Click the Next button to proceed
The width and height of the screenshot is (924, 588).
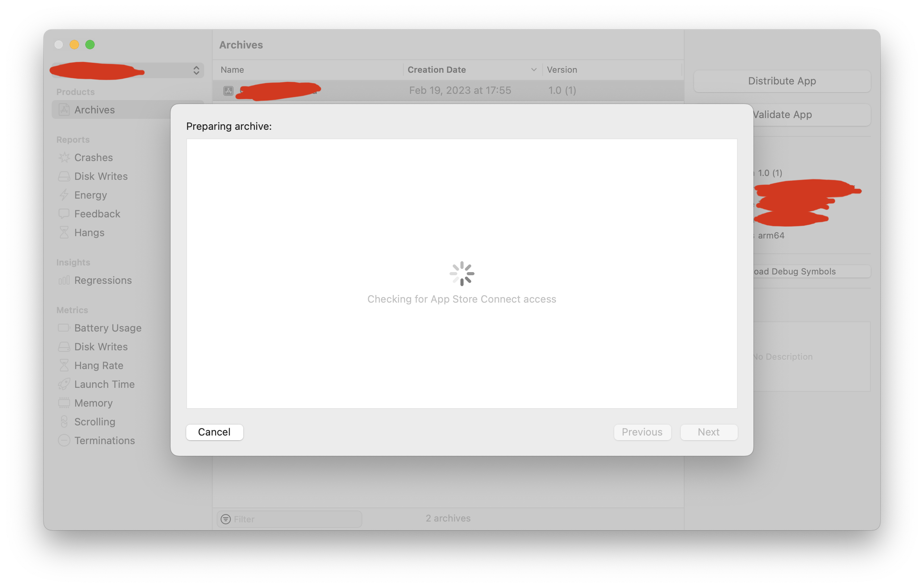coord(708,431)
